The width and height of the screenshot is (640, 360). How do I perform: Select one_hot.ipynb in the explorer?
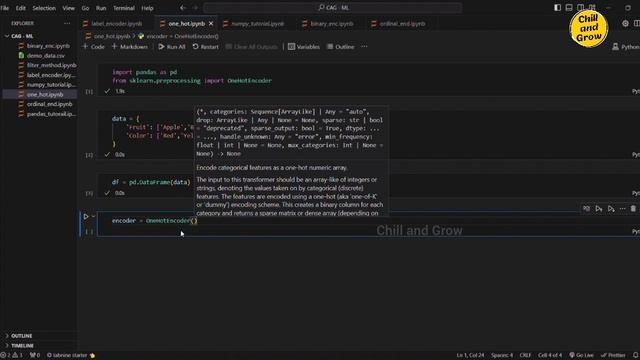(x=41, y=94)
